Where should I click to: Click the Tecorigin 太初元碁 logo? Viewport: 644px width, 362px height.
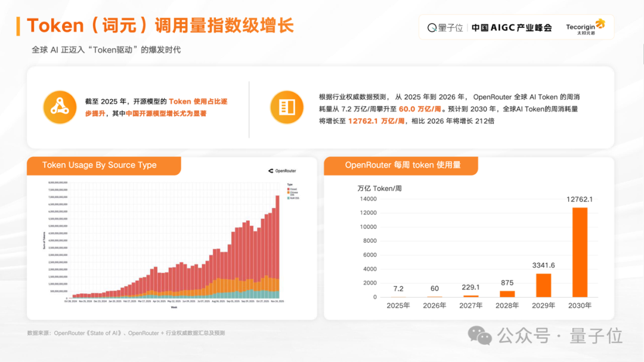tap(586, 27)
